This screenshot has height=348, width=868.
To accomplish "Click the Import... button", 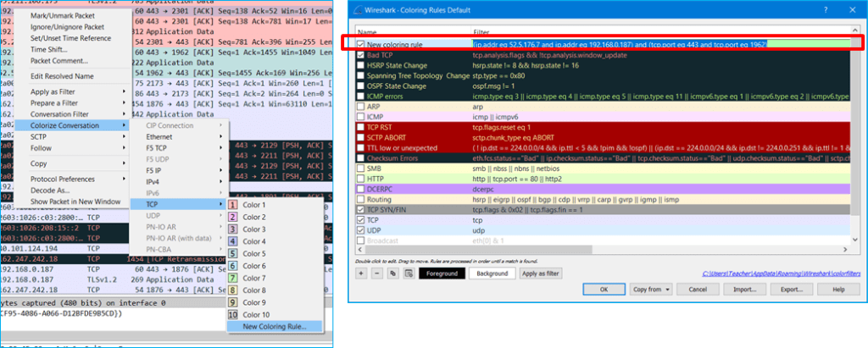I will (x=744, y=290).
